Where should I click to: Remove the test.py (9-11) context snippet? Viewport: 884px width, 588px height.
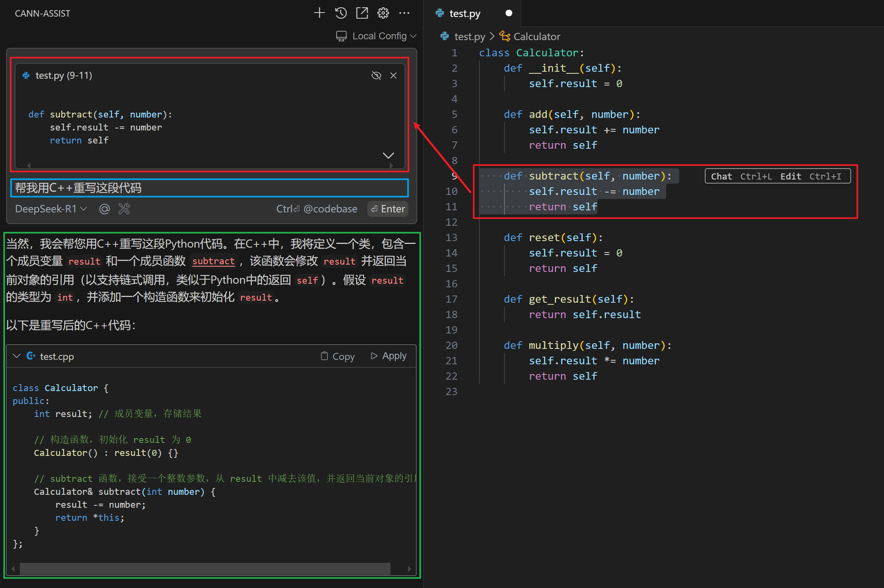coord(393,75)
